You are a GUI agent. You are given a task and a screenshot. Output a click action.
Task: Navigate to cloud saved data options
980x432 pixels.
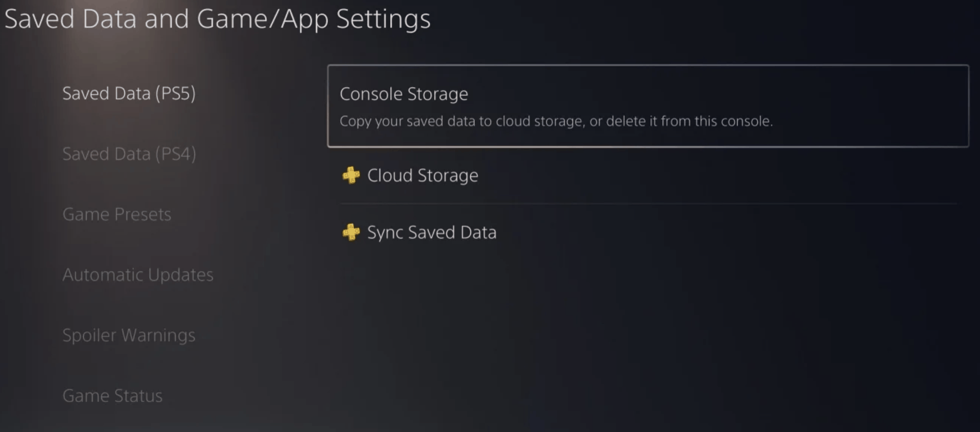(x=422, y=175)
